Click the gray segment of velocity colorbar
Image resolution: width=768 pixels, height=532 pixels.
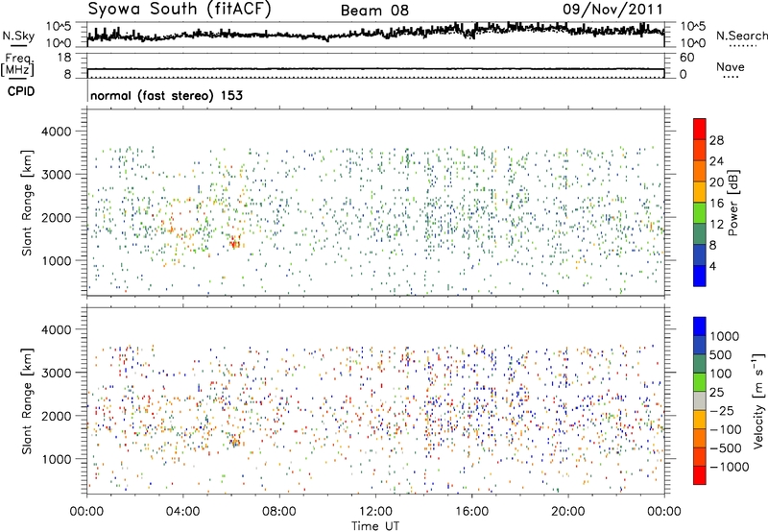click(x=700, y=401)
